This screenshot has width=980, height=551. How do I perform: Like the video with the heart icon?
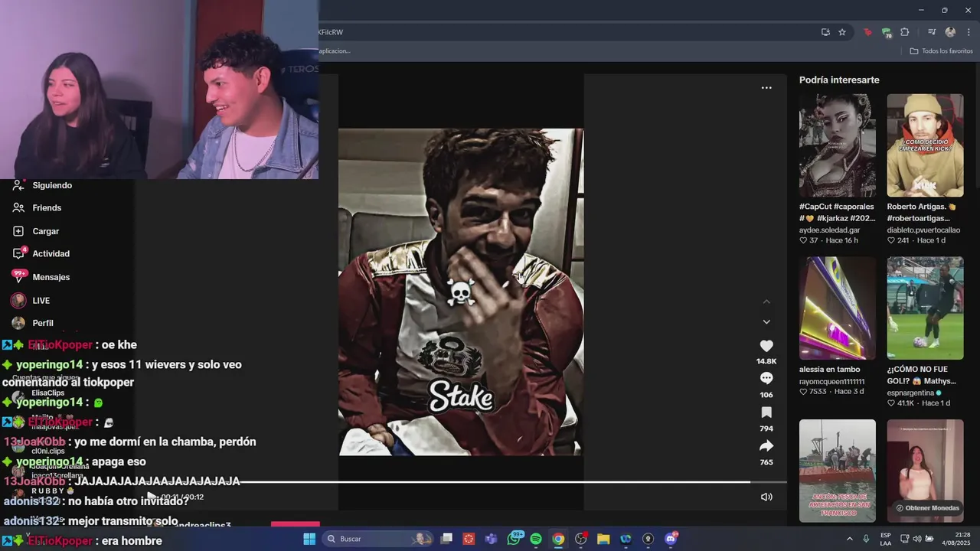[766, 346]
